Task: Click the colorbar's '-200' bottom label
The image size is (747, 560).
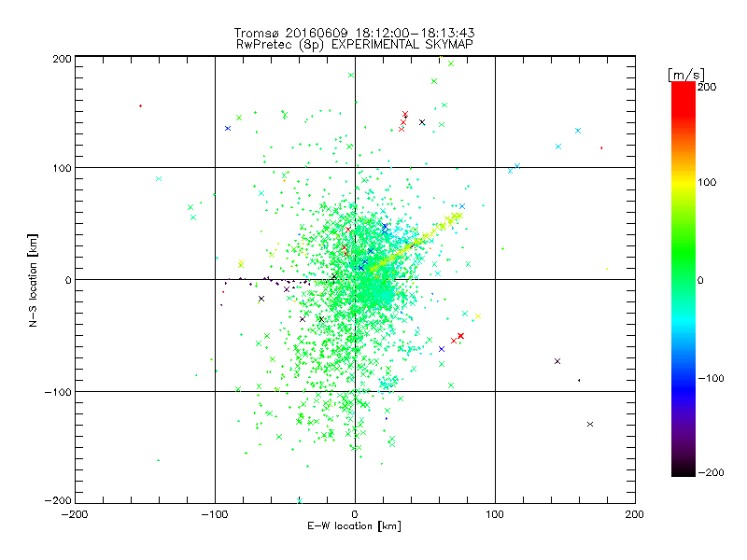Action: point(711,472)
